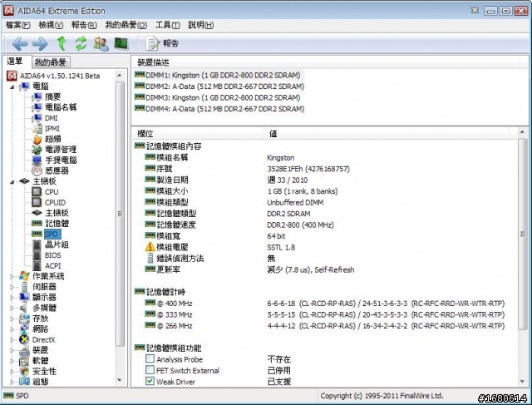Collapse the 電腦 tree node
532x405 pixels.
click(x=12, y=87)
